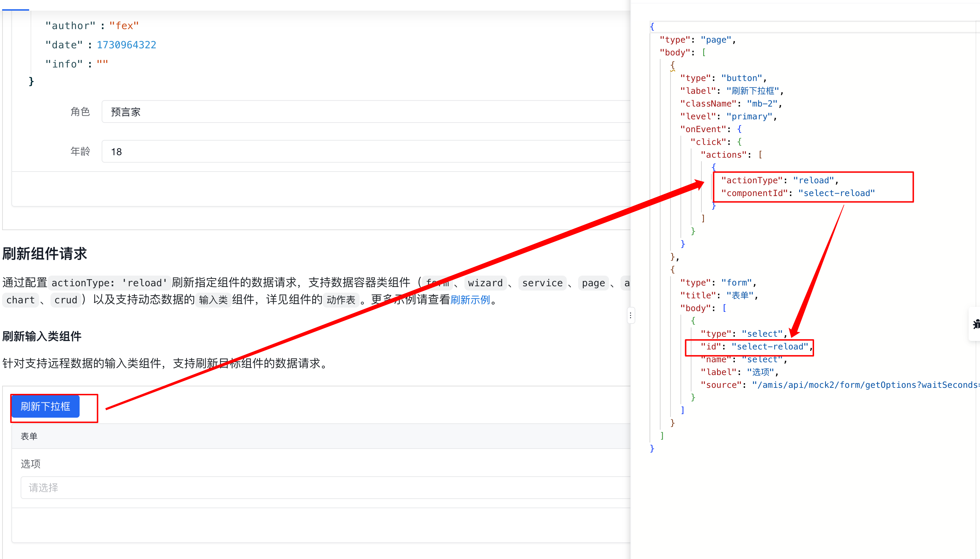
Task: Click the 刷新下拉框 primary button
Action: coord(45,406)
